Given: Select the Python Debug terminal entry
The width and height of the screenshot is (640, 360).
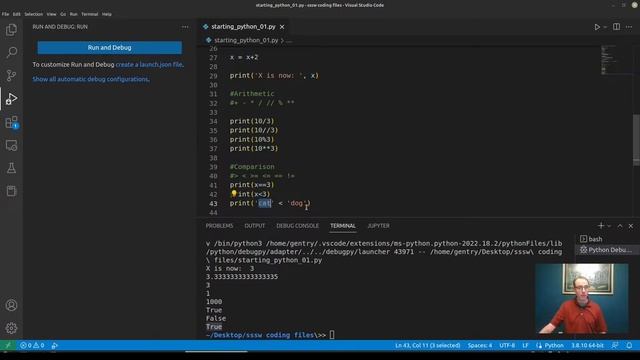Looking at the screenshot, I should [x=606, y=250].
